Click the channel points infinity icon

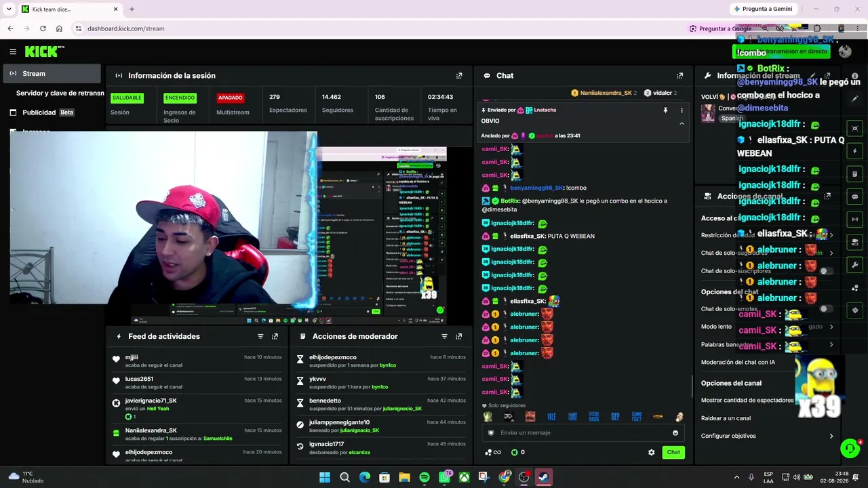493,452
